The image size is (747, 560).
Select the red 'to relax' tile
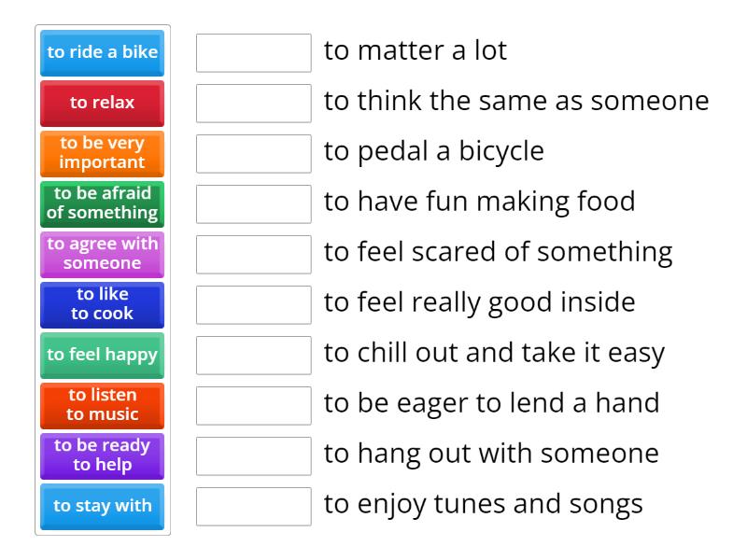pyautogui.click(x=103, y=104)
